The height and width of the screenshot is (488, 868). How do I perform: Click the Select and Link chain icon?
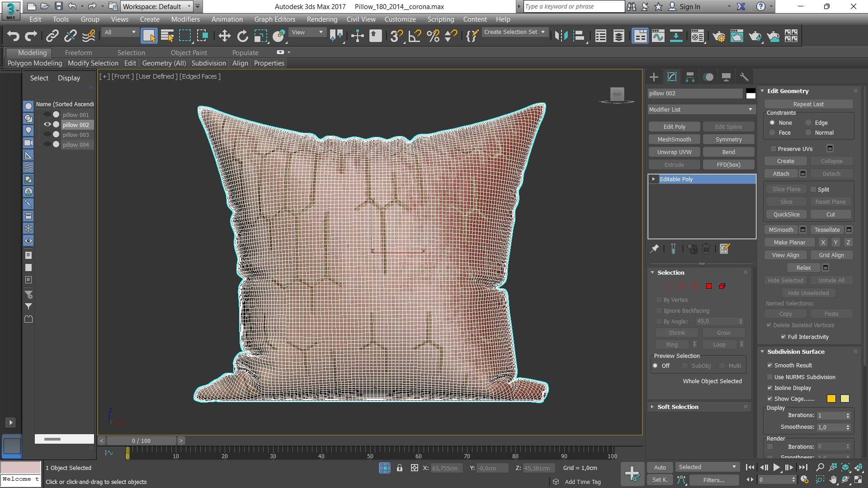(52, 36)
